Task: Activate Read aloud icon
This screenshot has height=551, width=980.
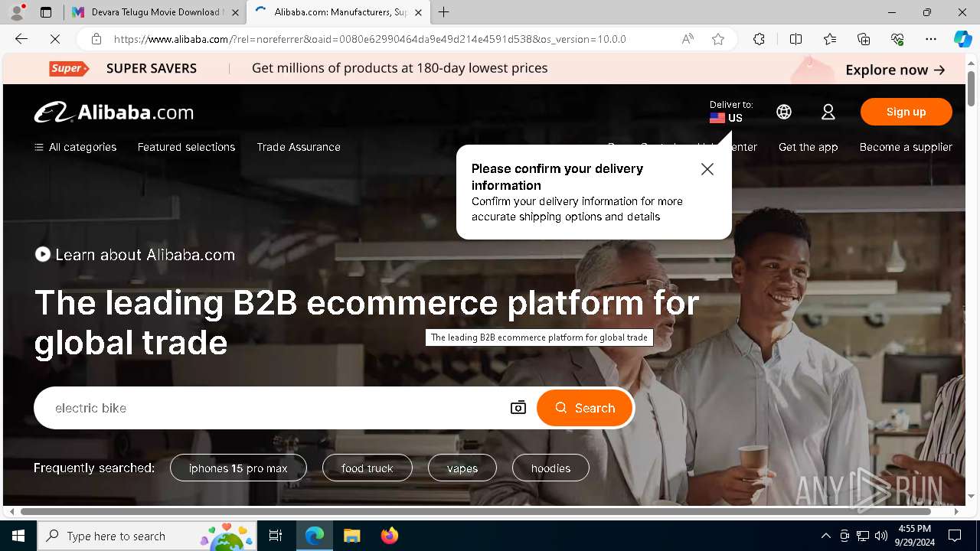Action: pos(688,39)
